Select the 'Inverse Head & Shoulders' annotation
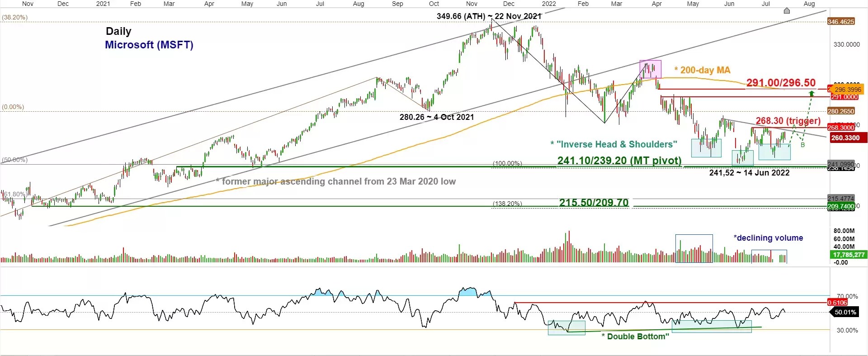 click(613, 144)
